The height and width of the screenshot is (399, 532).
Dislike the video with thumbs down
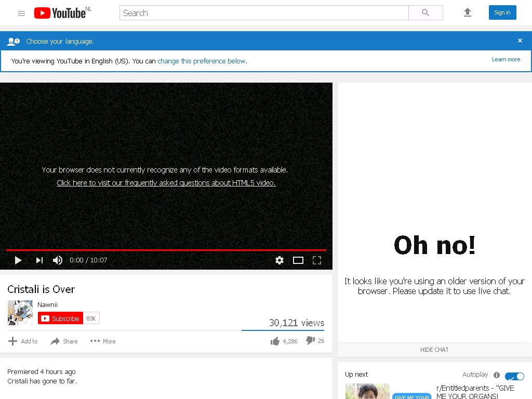click(315, 340)
